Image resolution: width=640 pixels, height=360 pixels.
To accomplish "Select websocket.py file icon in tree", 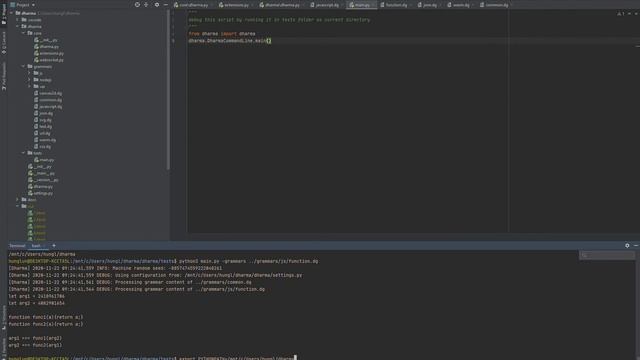I will tap(36, 60).
